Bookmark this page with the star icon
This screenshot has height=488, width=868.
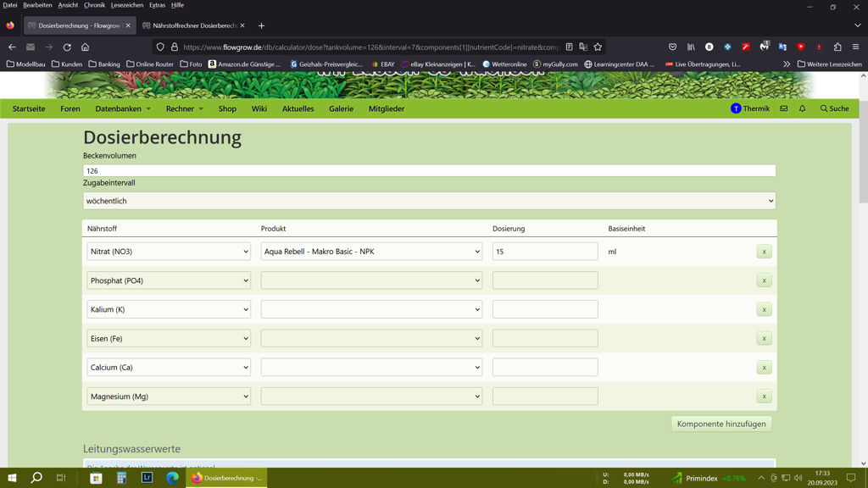coord(598,47)
